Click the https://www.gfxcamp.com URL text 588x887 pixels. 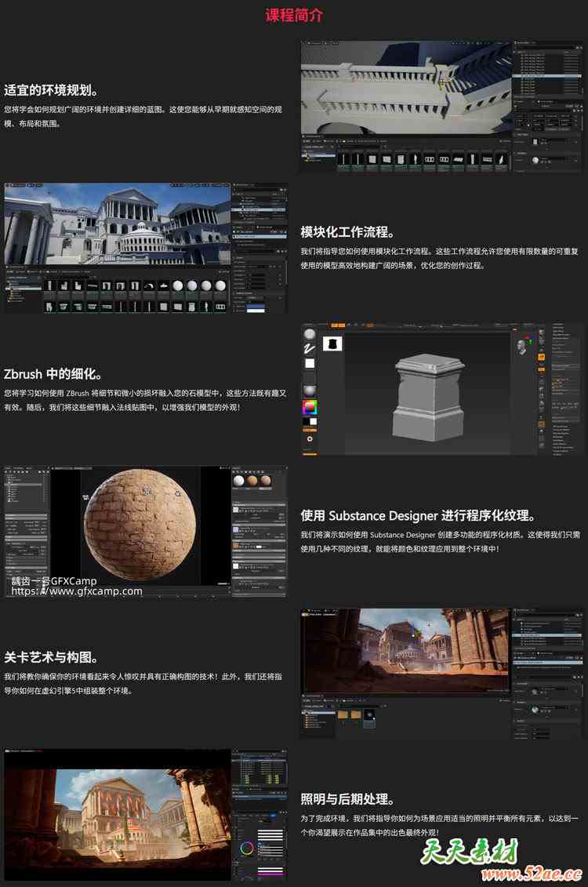click(77, 591)
